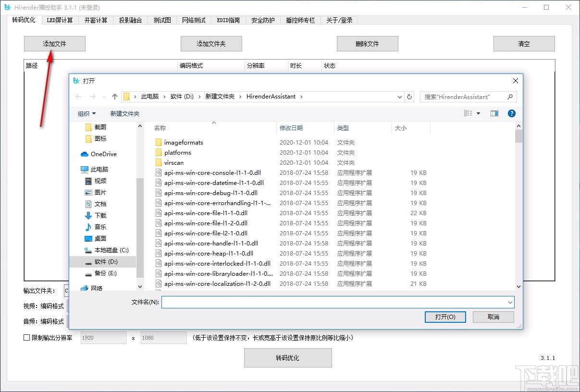Switch to the 网络测试 tab
Image resolution: width=580 pixels, height=392 pixels.
[x=194, y=20]
